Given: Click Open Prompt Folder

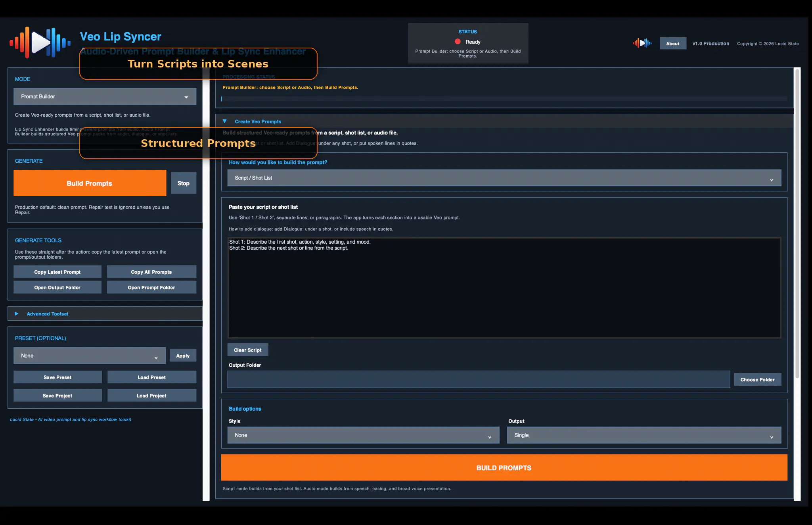Looking at the screenshot, I should pyautogui.click(x=151, y=287).
